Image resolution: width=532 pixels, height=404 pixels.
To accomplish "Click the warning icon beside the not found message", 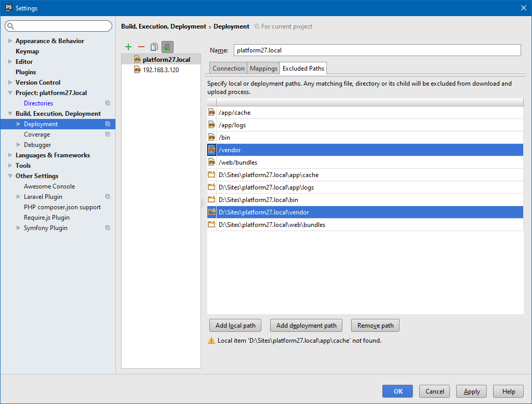I will 211,341.
